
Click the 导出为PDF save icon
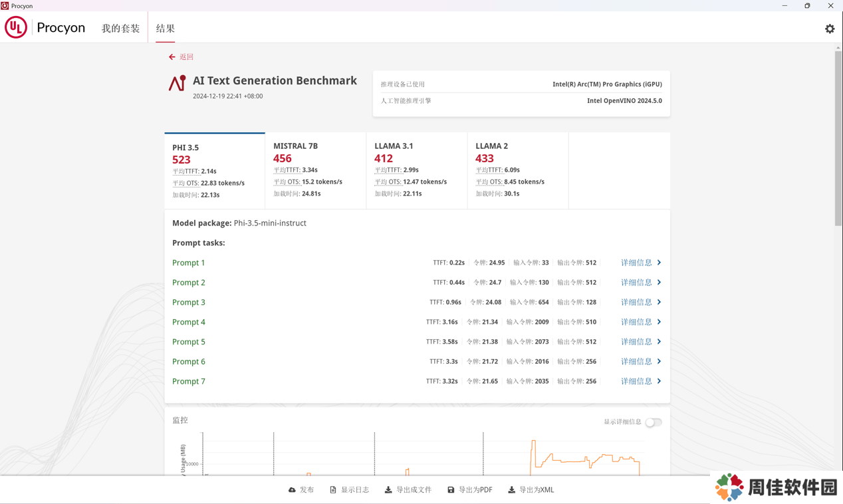point(451,490)
